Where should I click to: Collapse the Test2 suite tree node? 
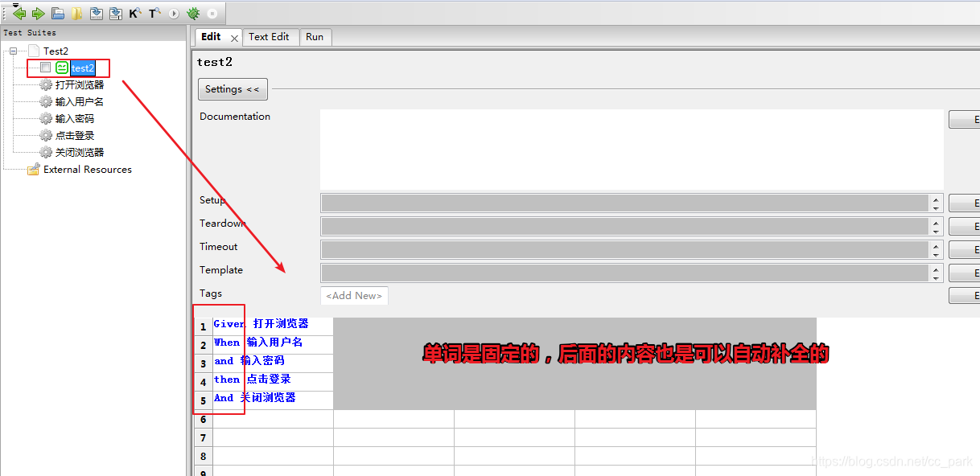[x=13, y=51]
